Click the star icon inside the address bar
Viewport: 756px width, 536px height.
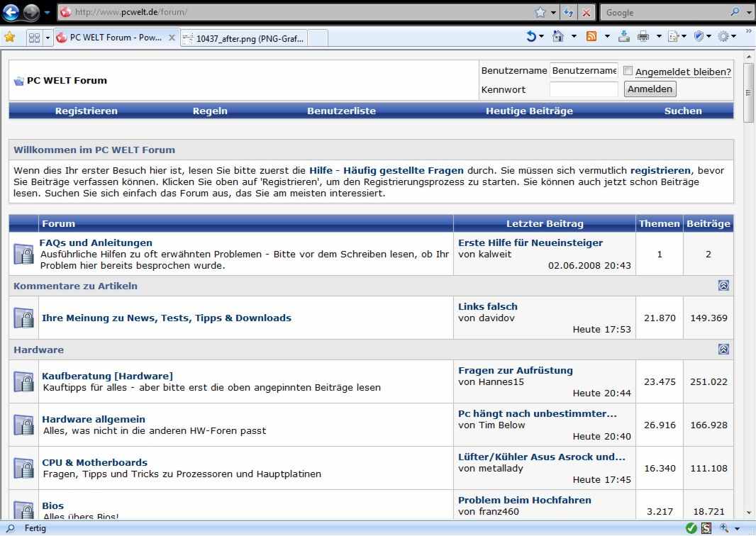[x=540, y=13]
